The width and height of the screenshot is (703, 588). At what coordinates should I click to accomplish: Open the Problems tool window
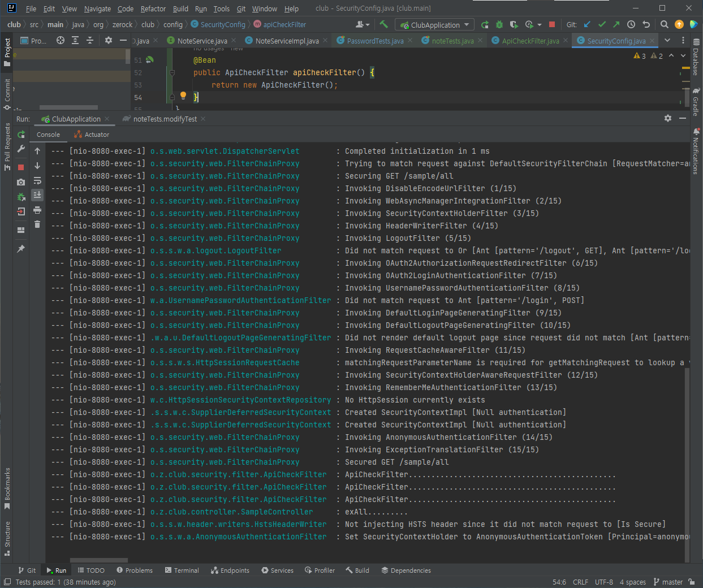click(x=133, y=570)
